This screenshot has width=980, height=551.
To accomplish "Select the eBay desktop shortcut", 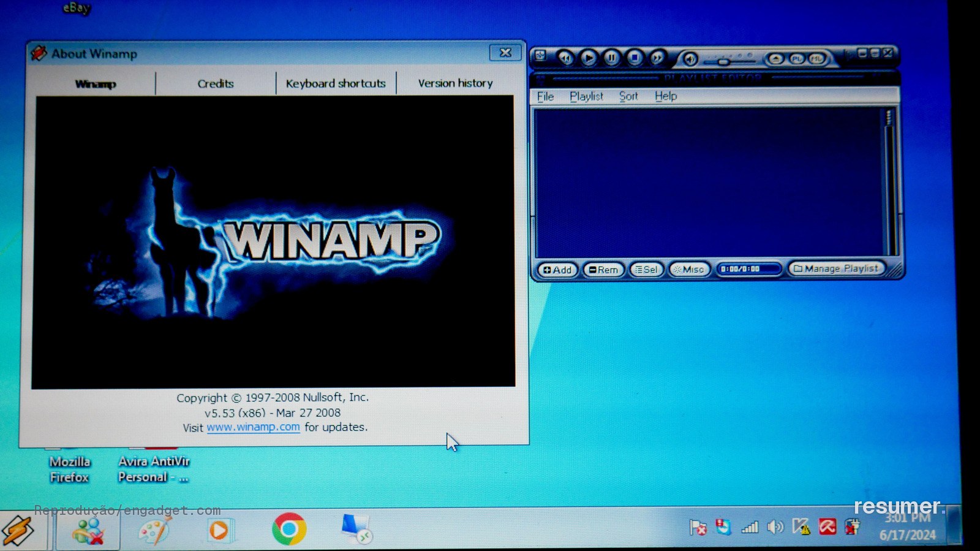I will point(77,8).
